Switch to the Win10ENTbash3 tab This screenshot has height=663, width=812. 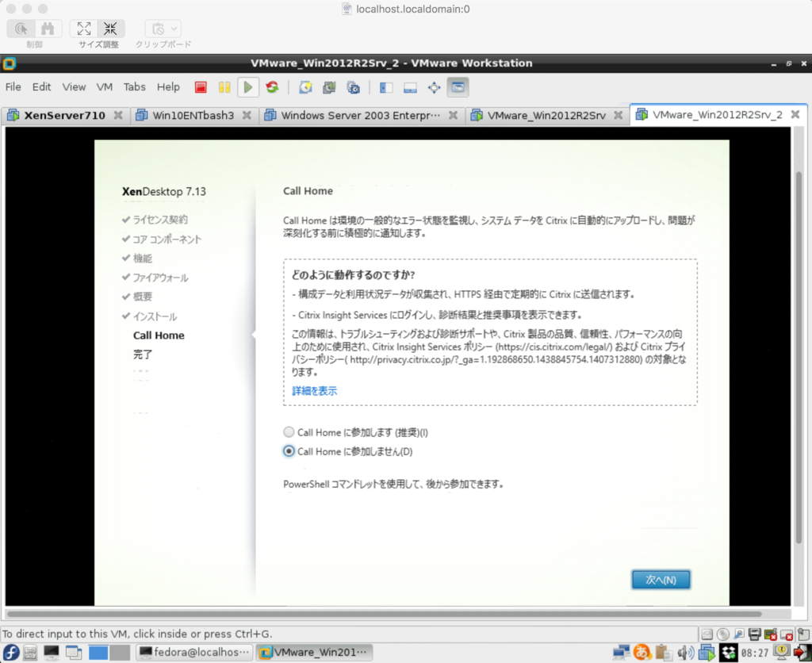(193, 116)
